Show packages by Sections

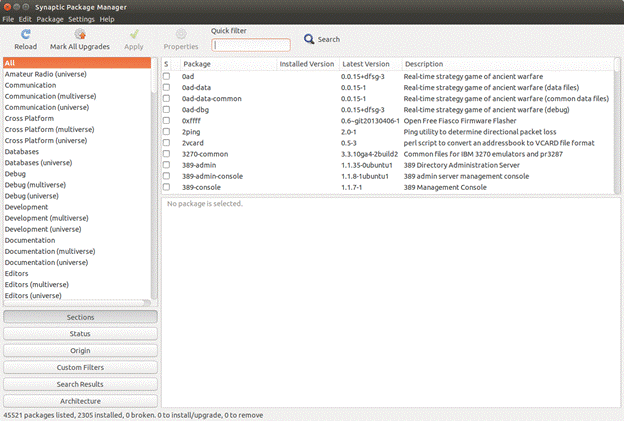80,317
